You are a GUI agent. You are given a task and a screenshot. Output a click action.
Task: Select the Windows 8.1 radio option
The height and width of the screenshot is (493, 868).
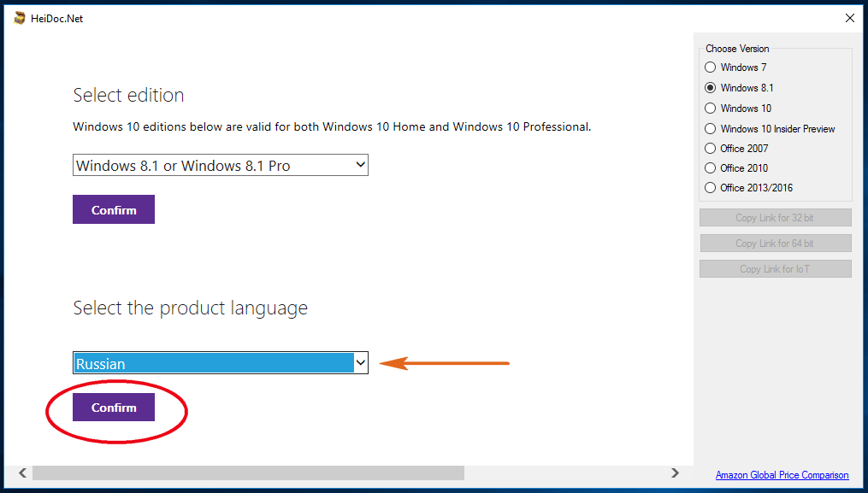coord(710,88)
